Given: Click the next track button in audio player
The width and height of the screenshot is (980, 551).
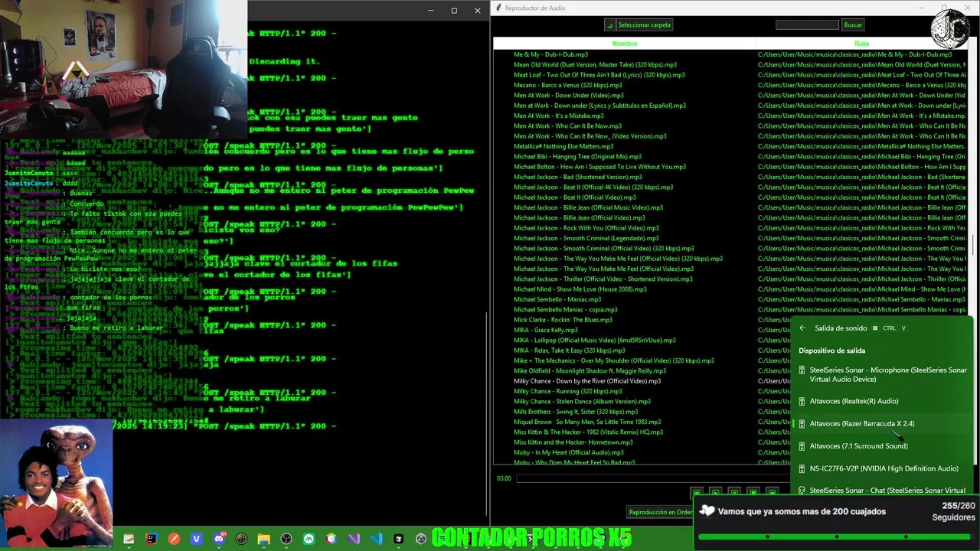Looking at the screenshot, I should click(x=772, y=492).
